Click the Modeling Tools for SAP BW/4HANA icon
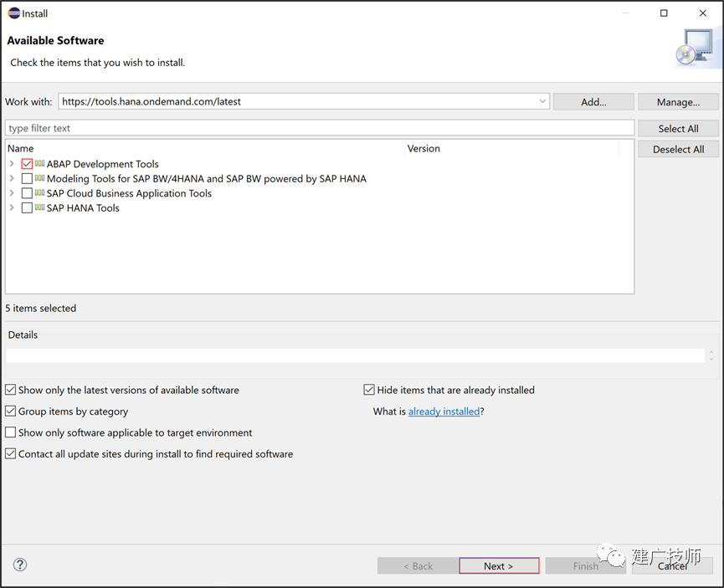The width and height of the screenshot is (724, 588). pos(39,178)
